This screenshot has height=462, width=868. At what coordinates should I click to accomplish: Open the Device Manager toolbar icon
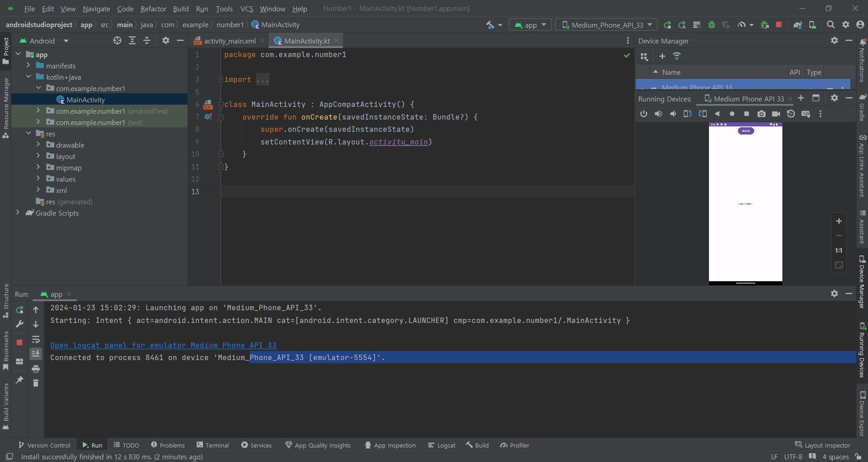click(x=813, y=25)
